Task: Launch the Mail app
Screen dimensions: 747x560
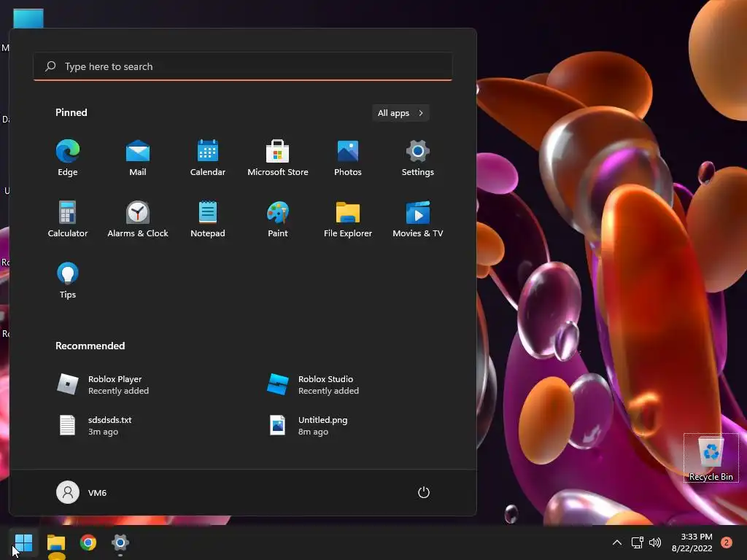Action: (138, 158)
